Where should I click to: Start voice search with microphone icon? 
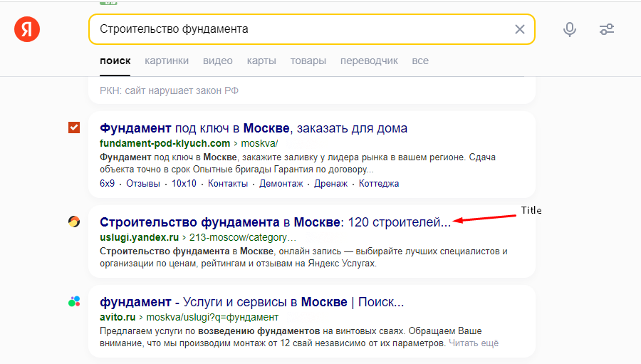pyautogui.click(x=570, y=29)
